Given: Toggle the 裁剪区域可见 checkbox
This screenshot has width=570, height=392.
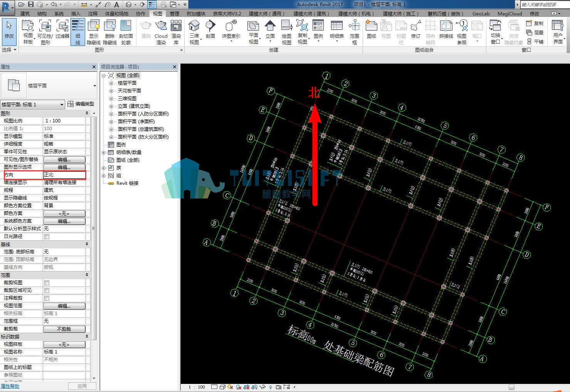Looking at the screenshot, I should (47, 290).
